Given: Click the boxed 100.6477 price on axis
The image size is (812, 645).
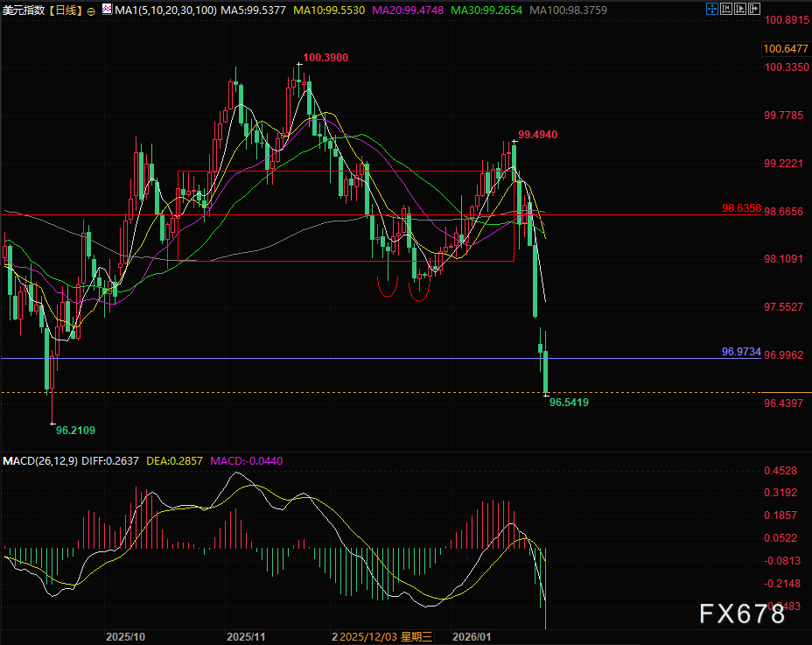Looking at the screenshot, I should pos(785,49).
